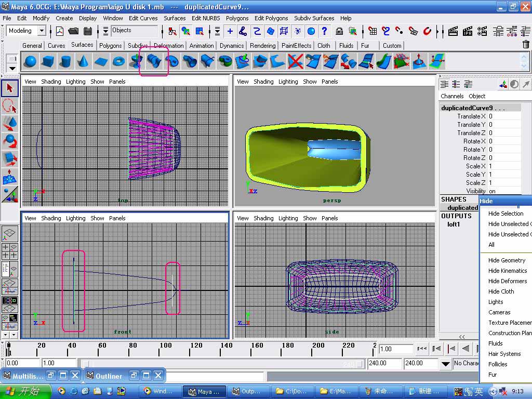Image resolution: width=532 pixels, height=399 pixels.
Task: Select the NURBS sphere shelf icon
Action: [31, 61]
